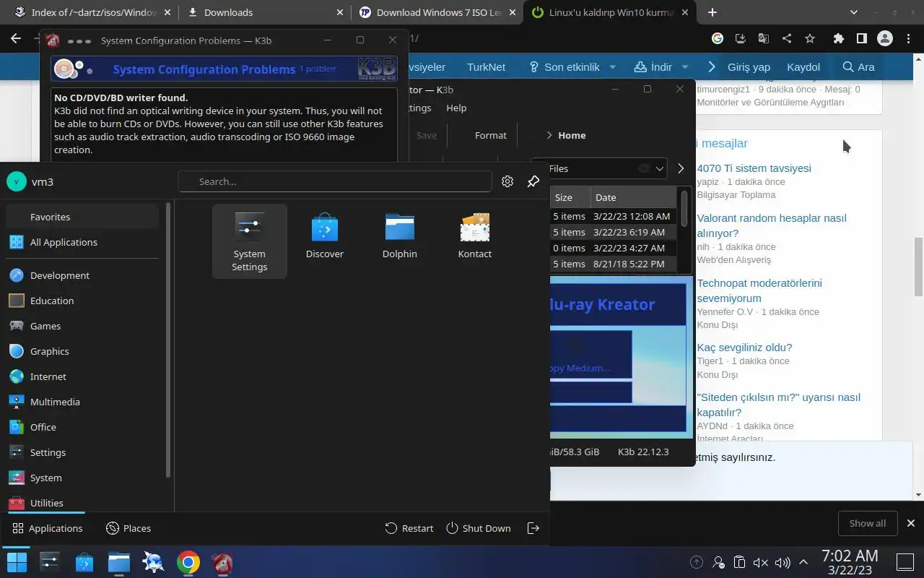Open Dolphin folder taskbar icon
Viewport: 924px width, 578px height.
tap(119, 562)
